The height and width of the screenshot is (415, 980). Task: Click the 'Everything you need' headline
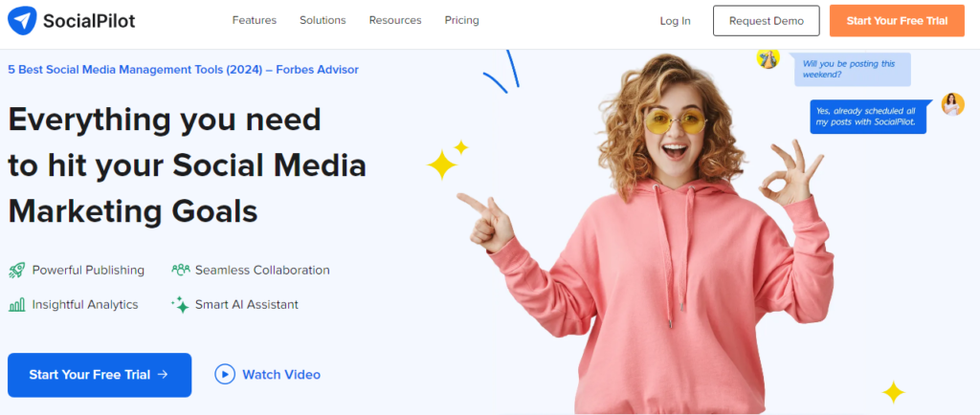point(187,165)
